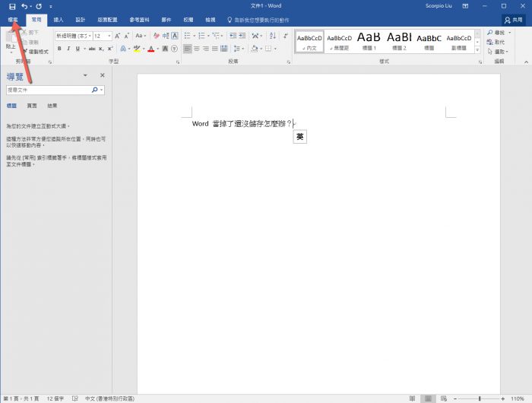Center align the paragraph text
532x403 pixels.
click(198, 49)
